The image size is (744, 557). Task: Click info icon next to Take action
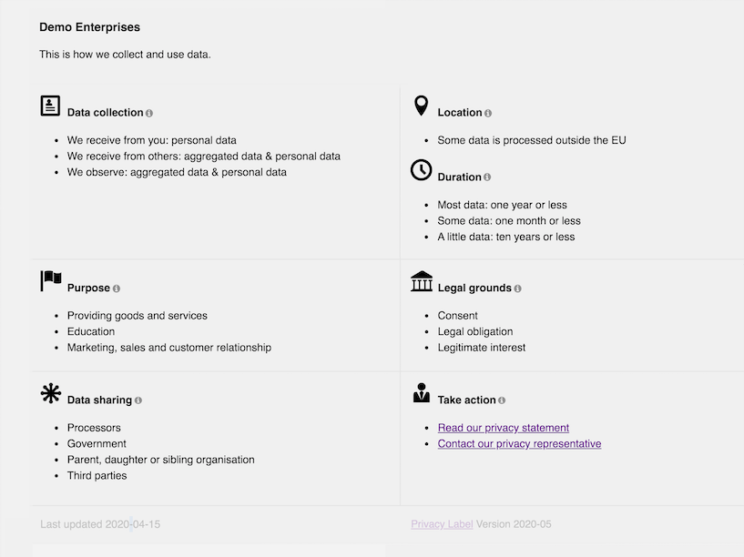point(502,400)
